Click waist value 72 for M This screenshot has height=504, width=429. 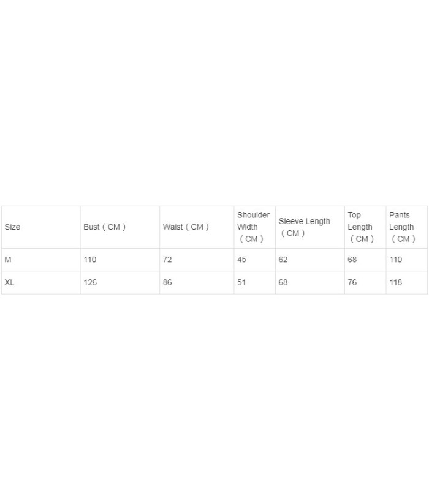click(167, 260)
